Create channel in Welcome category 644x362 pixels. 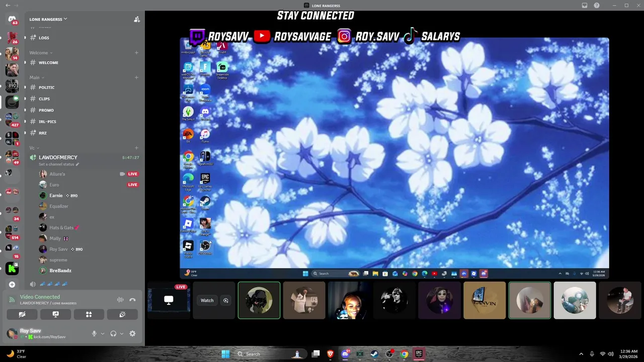click(136, 52)
